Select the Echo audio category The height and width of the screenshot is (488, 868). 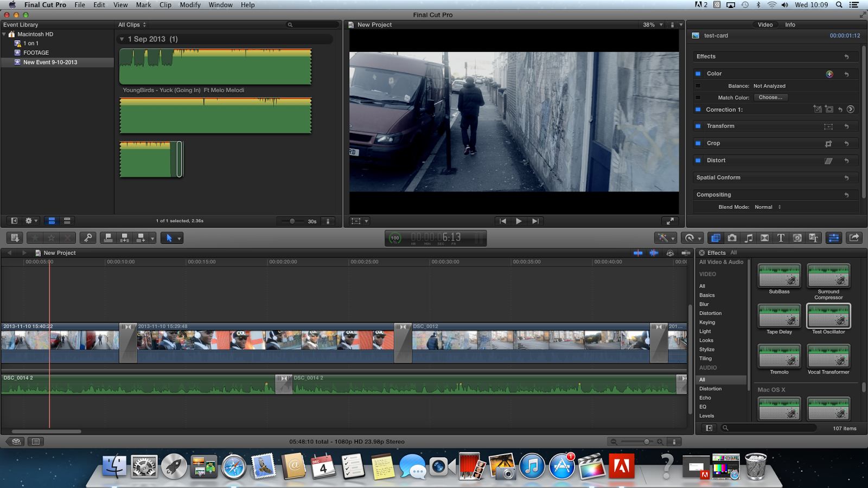coord(705,398)
